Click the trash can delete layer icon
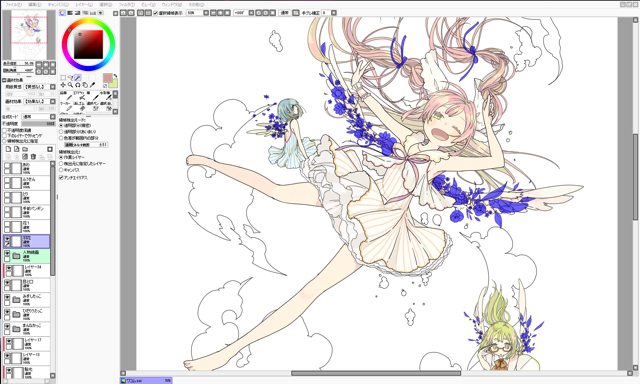Screen dimensions: 640x384 pos(33,157)
